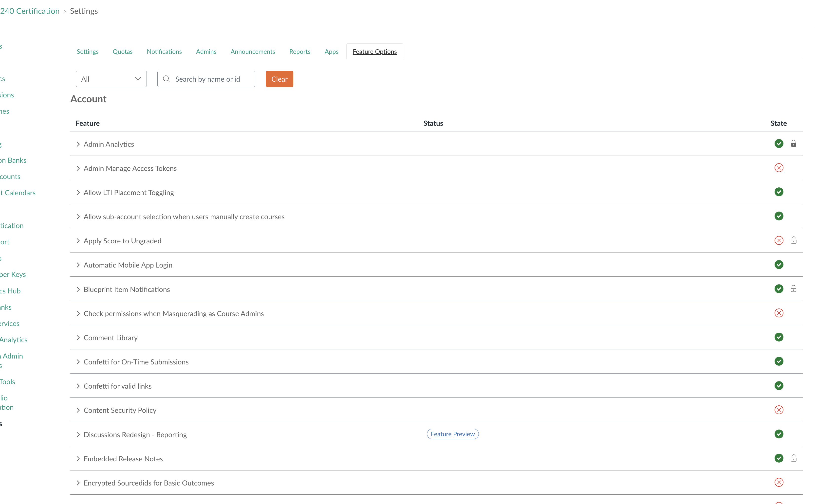Expand the Discussions Redesign - Reporting row
Viewport: 817px width, 504px height.
78,434
